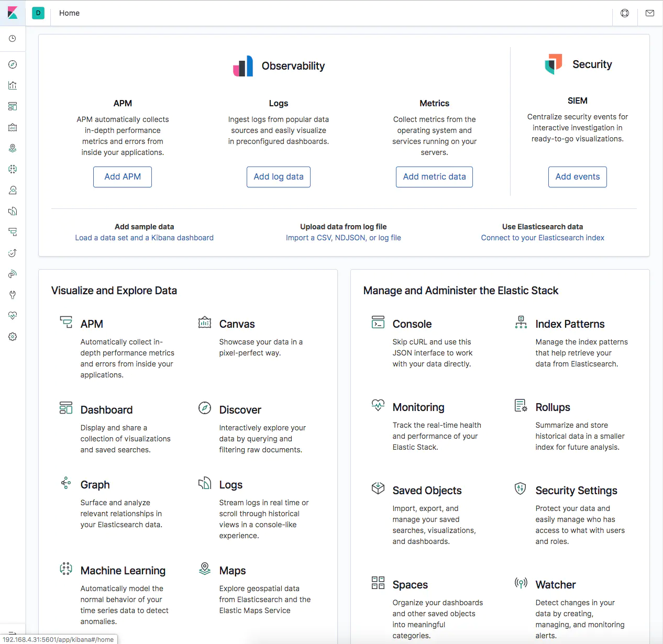Open Management gear icon in sidebar
The height and width of the screenshot is (644, 663).
pos(13,337)
